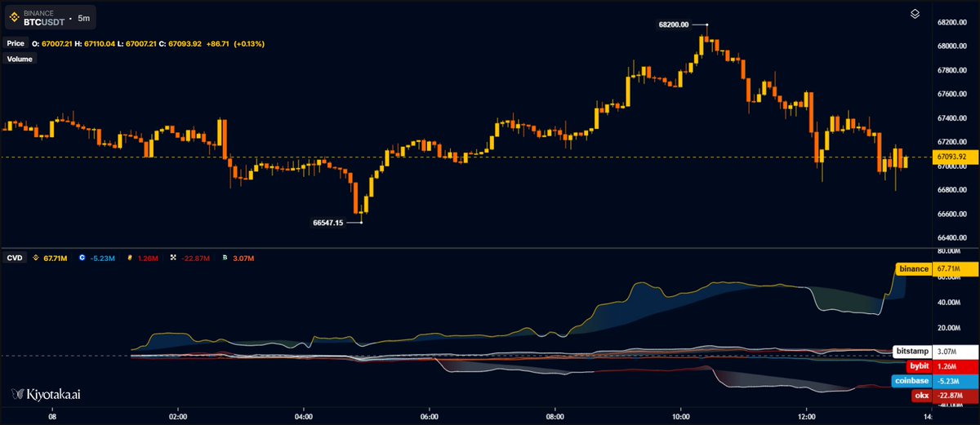Click the Binance icon in CVD legend
This screenshot has height=425, width=980.
(x=35, y=259)
